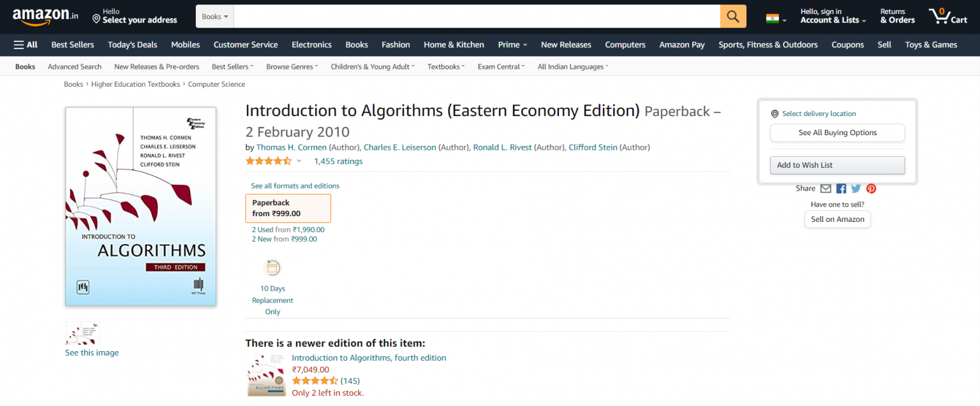The image size is (980, 406).
Task: Click the India flag language selector
Action: pyautogui.click(x=775, y=18)
